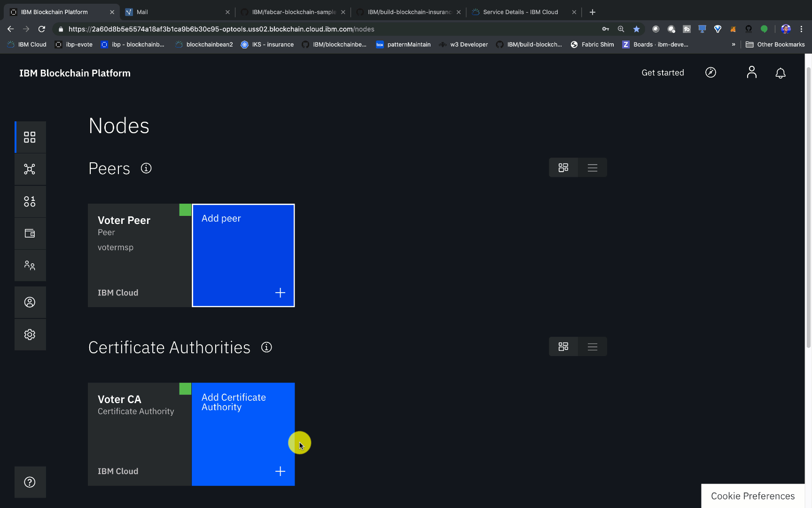Open the Smart contracts icon in sidebar
This screenshot has height=508, width=812.
pyautogui.click(x=30, y=201)
